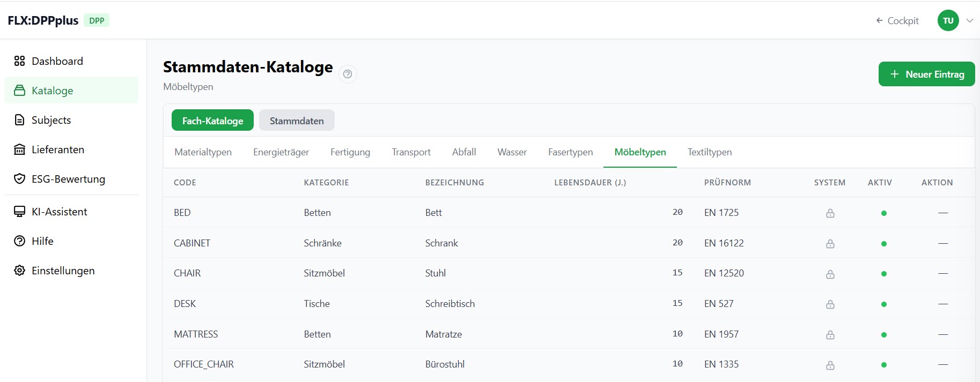
Task: Click the Subjects document icon
Action: click(19, 120)
